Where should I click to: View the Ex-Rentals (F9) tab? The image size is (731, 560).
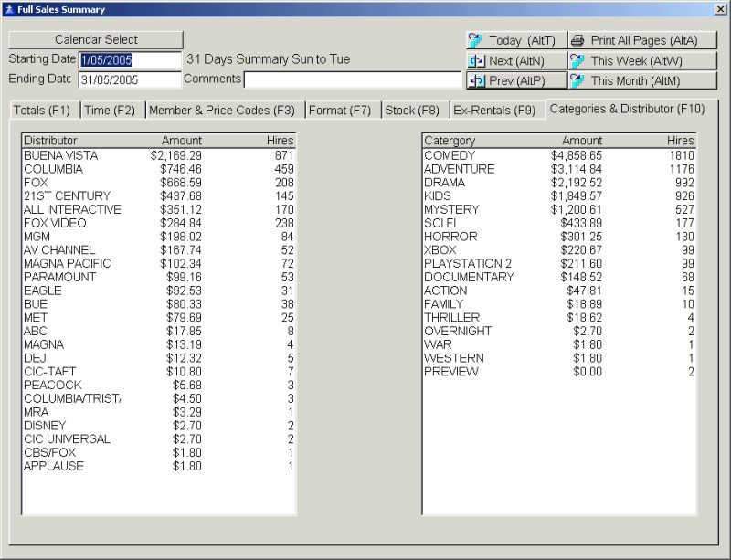click(494, 111)
